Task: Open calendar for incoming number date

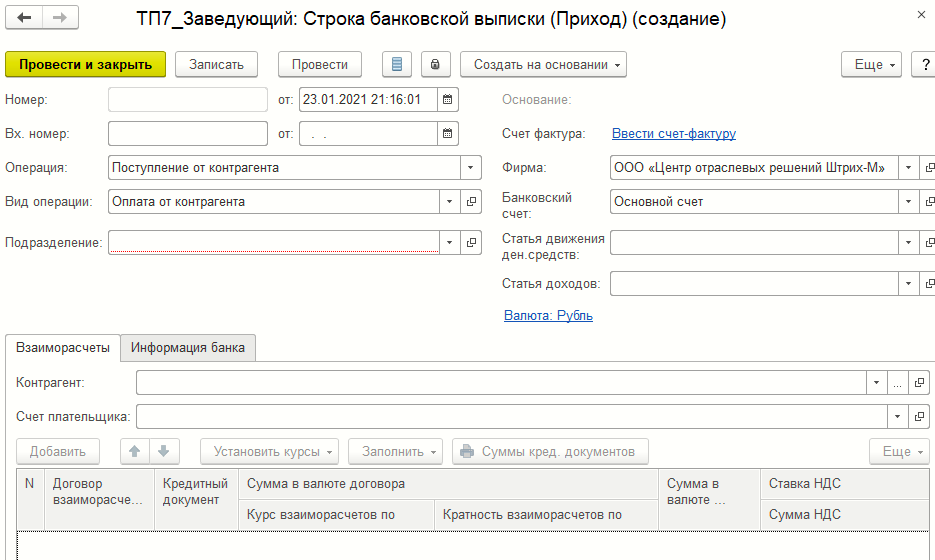Action: 448,134
